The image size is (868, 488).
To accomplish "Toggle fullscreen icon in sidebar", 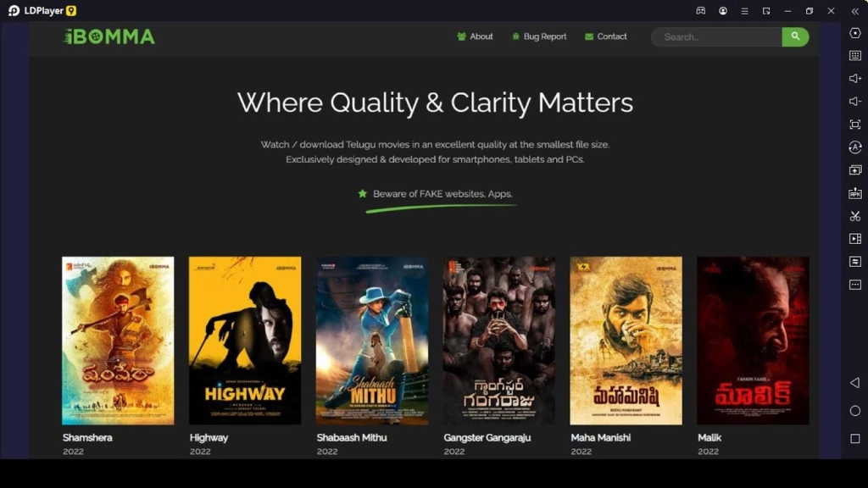I will pyautogui.click(x=855, y=125).
